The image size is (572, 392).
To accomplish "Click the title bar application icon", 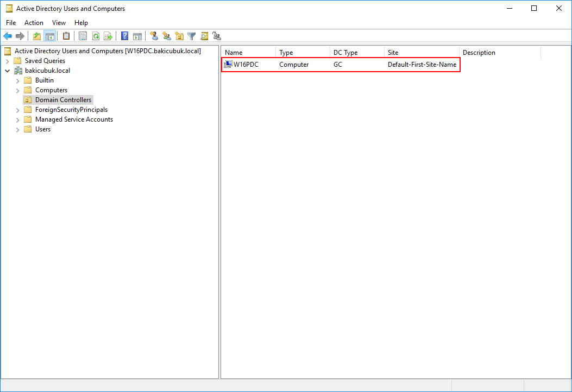I will tap(9, 8).
